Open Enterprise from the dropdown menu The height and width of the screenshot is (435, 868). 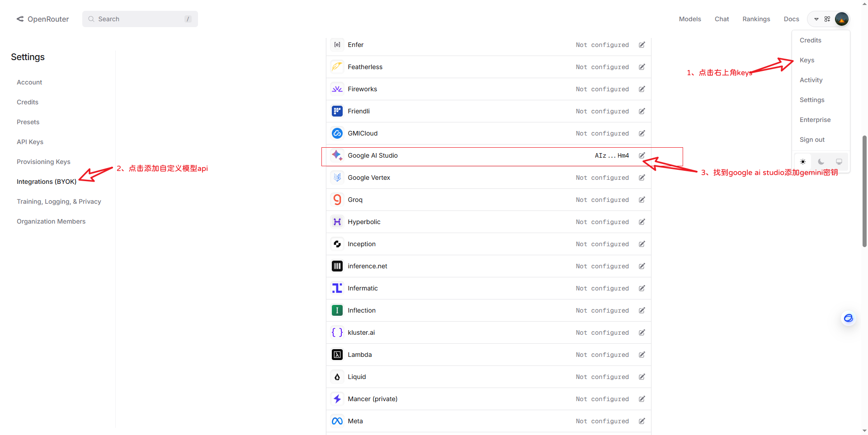coord(815,120)
